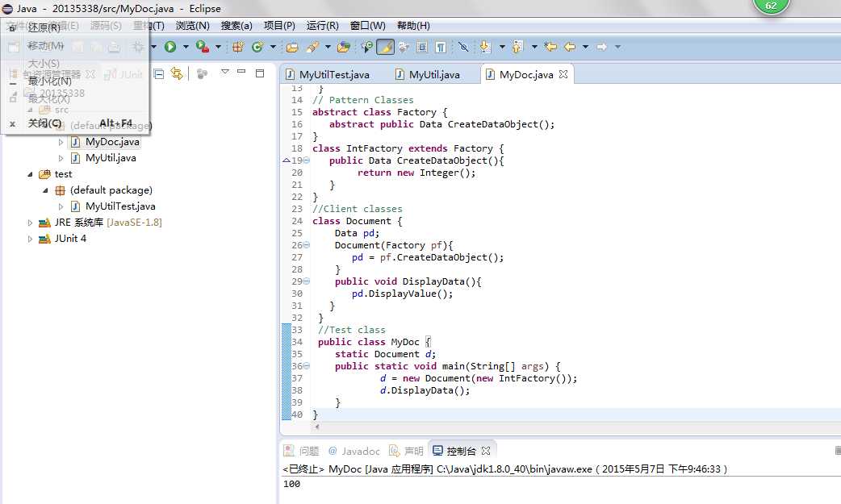Open the Package Explorer view menu triangle
841x504 pixels.
tap(225, 72)
